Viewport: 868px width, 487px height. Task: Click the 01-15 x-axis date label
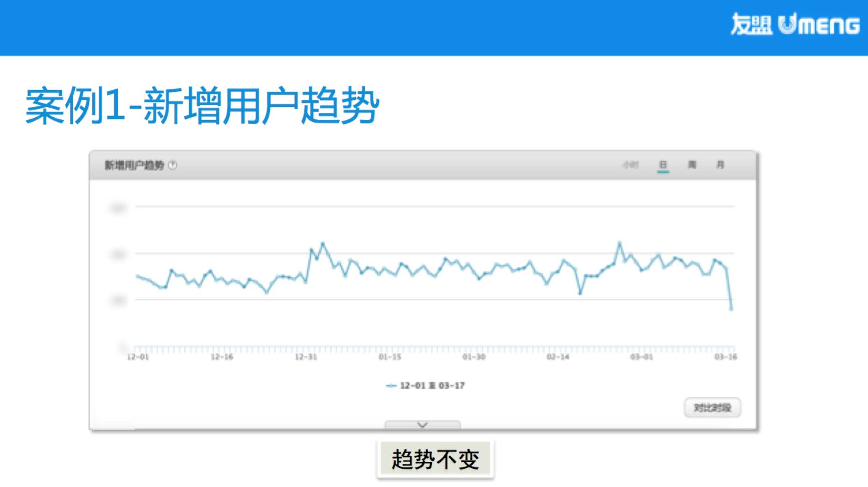click(390, 357)
